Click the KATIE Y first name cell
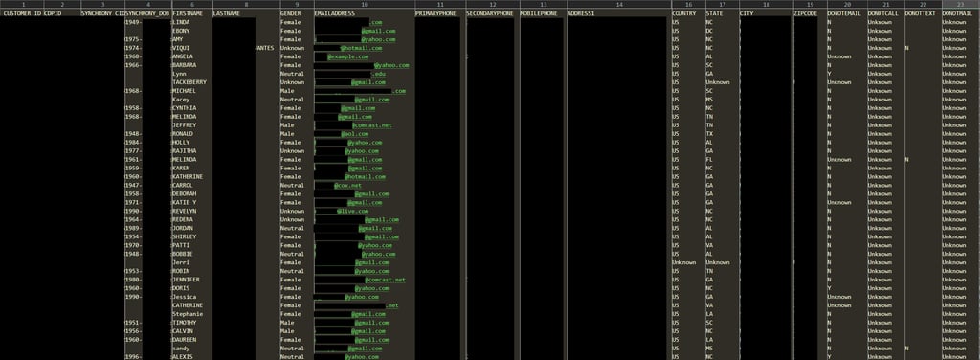This screenshot has width=980, height=360. point(185,203)
